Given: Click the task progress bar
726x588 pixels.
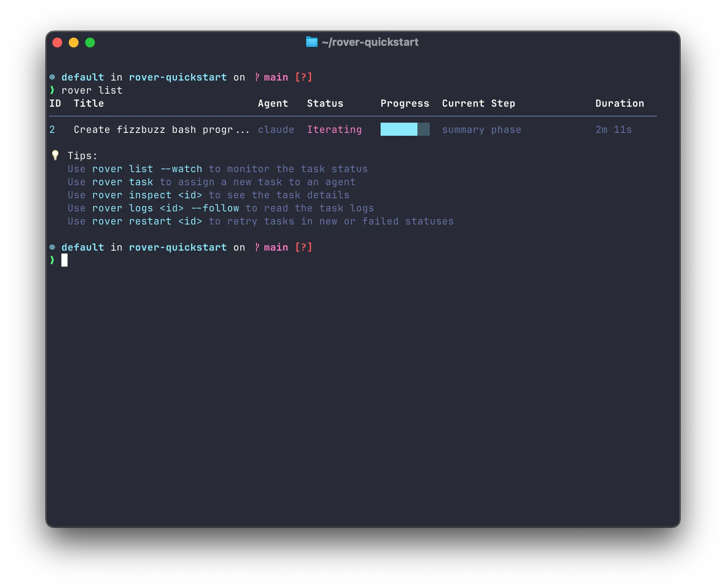Looking at the screenshot, I should (405, 130).
